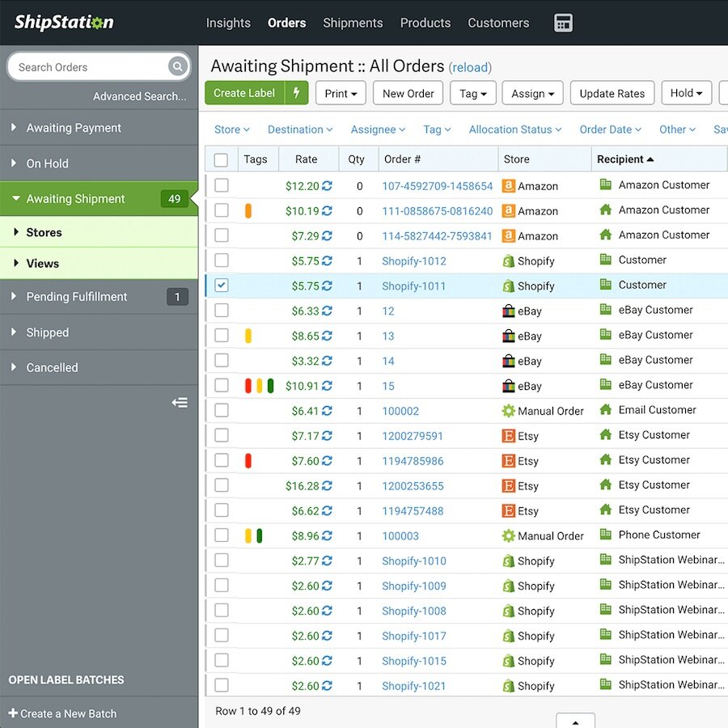
Task: Uncheck the Shopify-1011 order checkbox
Action: 222,285
